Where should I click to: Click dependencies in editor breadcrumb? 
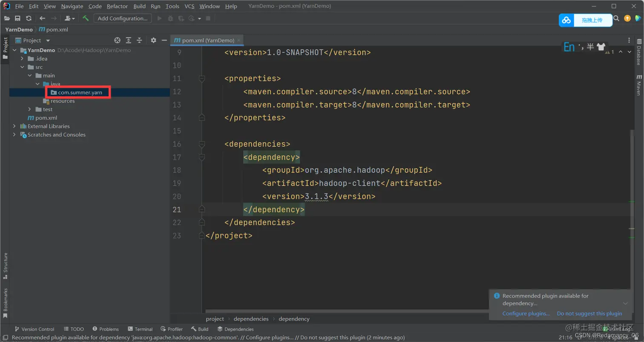point(251,319)
